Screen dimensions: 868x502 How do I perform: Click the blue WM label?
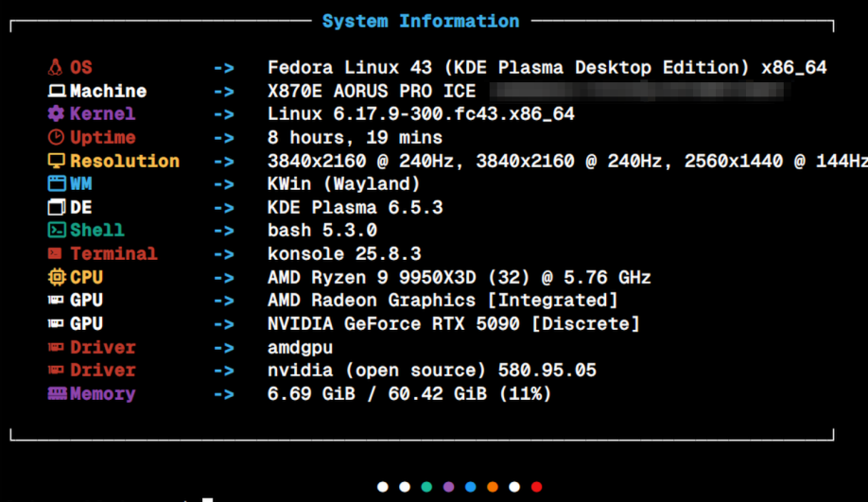click(80, 183)
